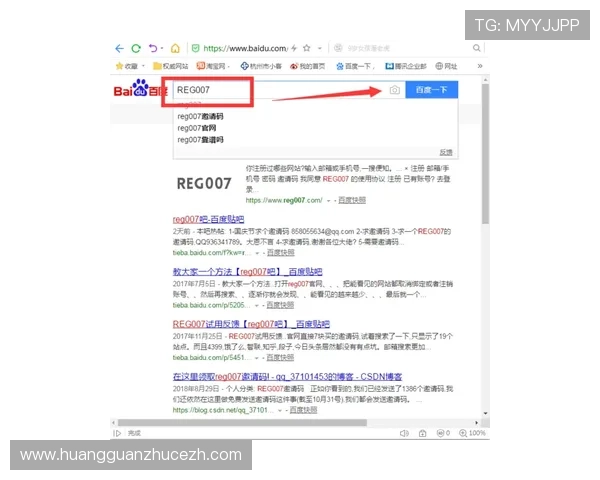Screen dimensions: 600x480
Task: Click the status bar download icon
Action: click(x=422, y=433)
